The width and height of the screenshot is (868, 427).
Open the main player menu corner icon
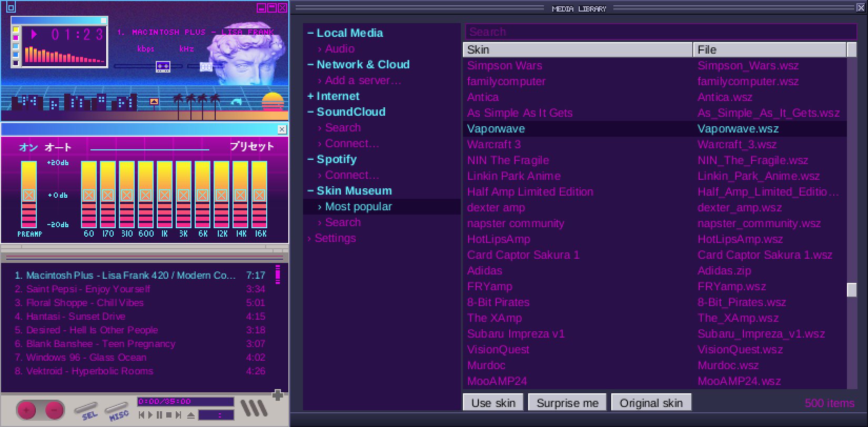pos(11,7)
